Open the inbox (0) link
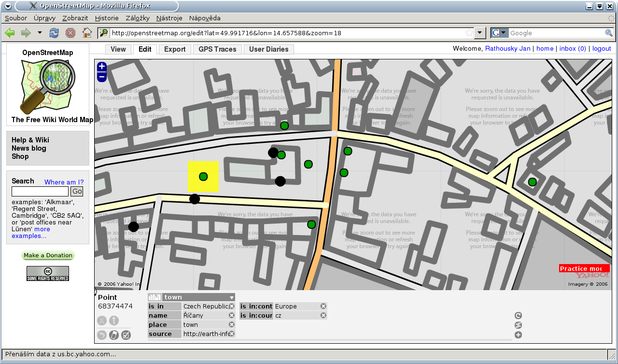 (x=573, y=48)
